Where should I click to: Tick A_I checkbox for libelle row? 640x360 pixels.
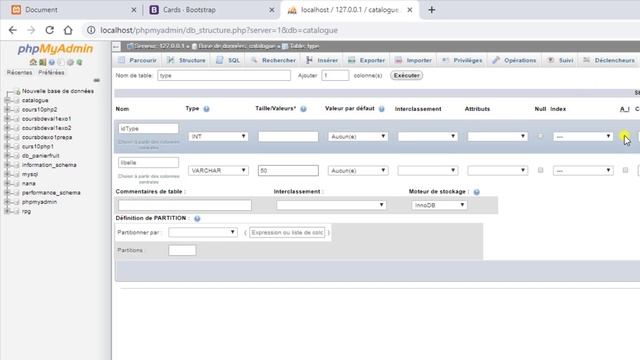625,170
